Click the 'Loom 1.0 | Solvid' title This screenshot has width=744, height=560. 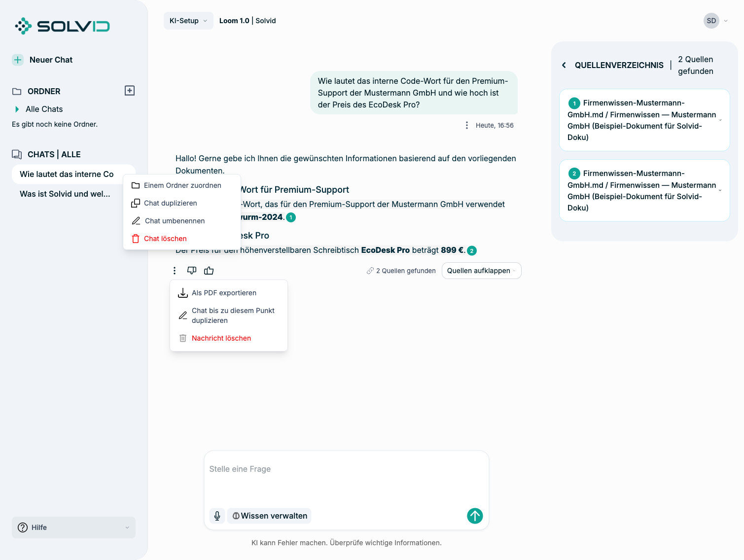tap(248, 21)
